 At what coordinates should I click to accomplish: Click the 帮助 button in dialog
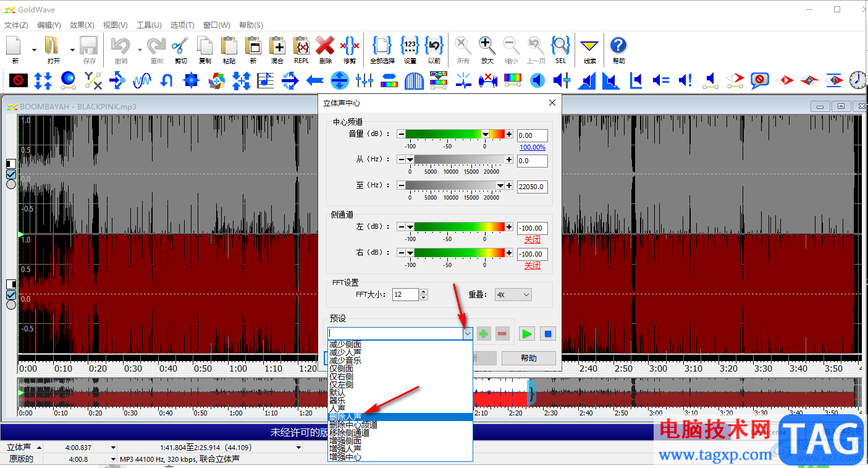[528, 358]
